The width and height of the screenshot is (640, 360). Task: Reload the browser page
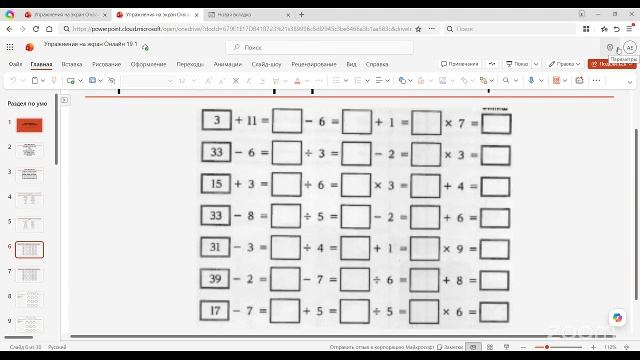tap(36, 29)
